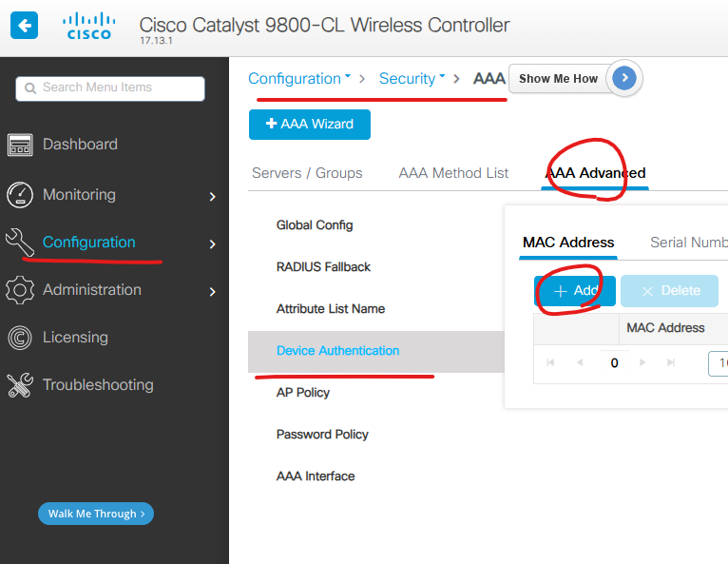Viewport: 728px width, 564px height.
Task: Open the Security breadcrumb dropdown
Action: pos(412,79)
